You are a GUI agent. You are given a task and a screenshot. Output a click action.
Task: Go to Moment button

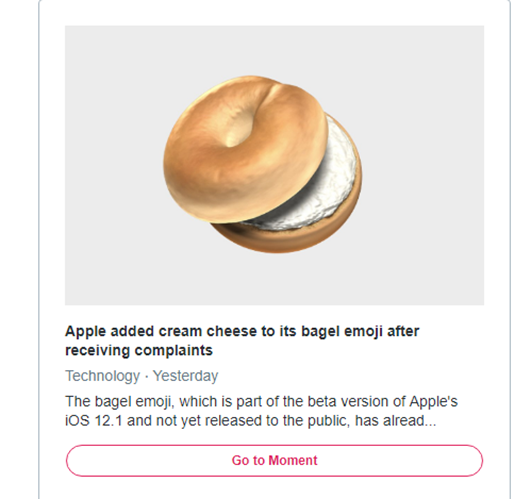pos(274,460)
